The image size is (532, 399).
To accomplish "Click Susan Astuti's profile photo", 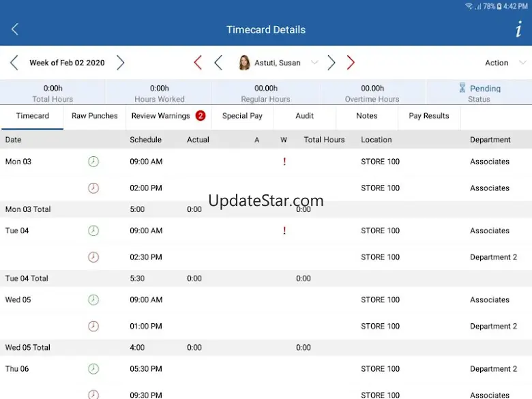I will 244,63.
